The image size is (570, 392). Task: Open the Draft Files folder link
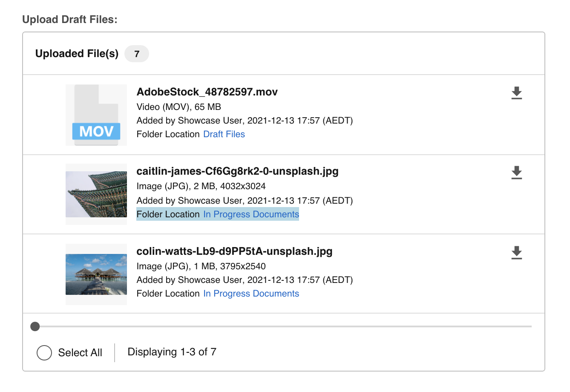[224, 134]
